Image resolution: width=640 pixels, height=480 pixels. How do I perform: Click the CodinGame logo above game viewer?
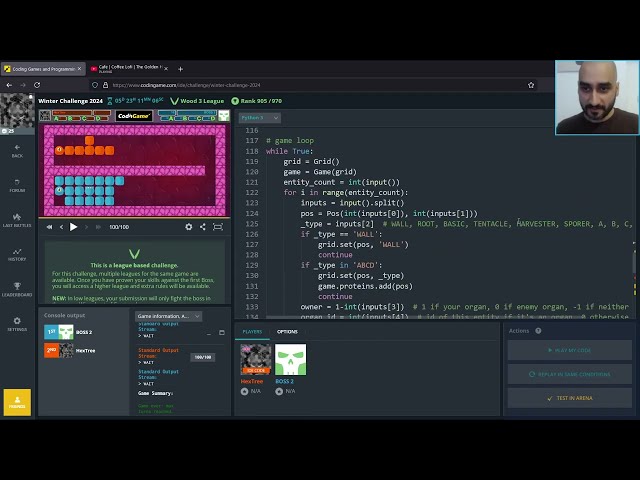tap(133, 116)
